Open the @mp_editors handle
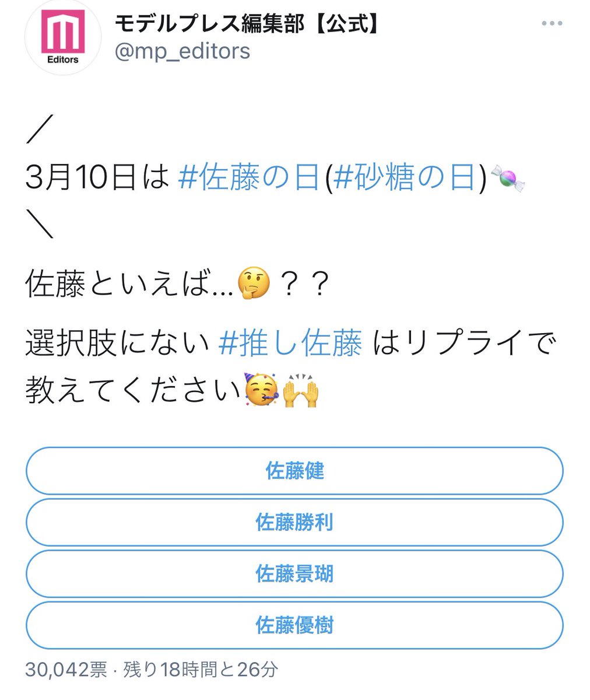Viewport: 590px width, 700px height. (x=182, y=51)
